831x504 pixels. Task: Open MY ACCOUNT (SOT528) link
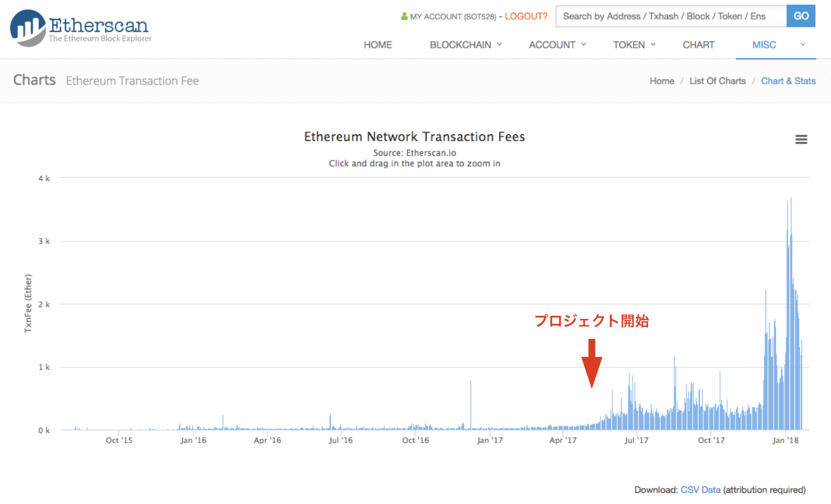[x=453, y=16]
